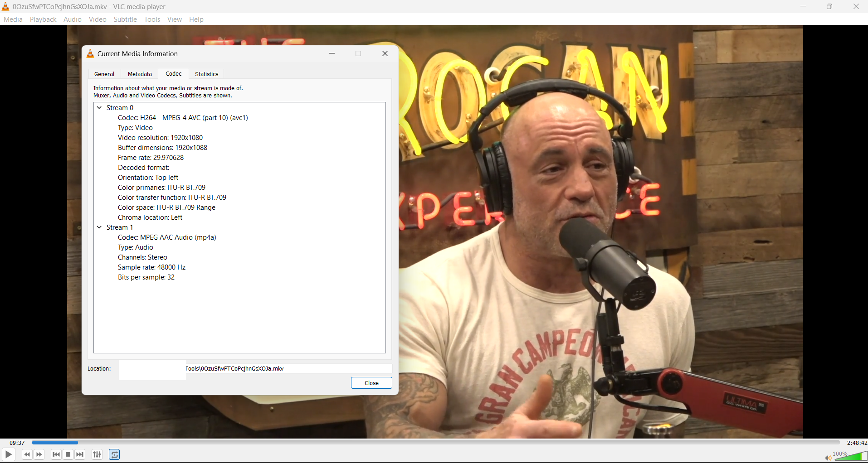Switch to the Statistics tab
This screenshot has width=868, height=463.
(207, 74)
